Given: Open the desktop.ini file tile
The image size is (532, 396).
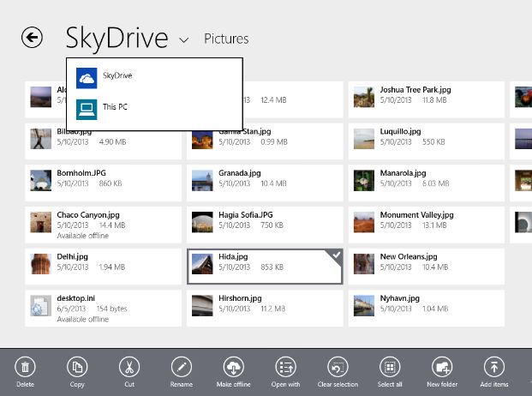Looking at the screenshot, I should click(103, 308).
